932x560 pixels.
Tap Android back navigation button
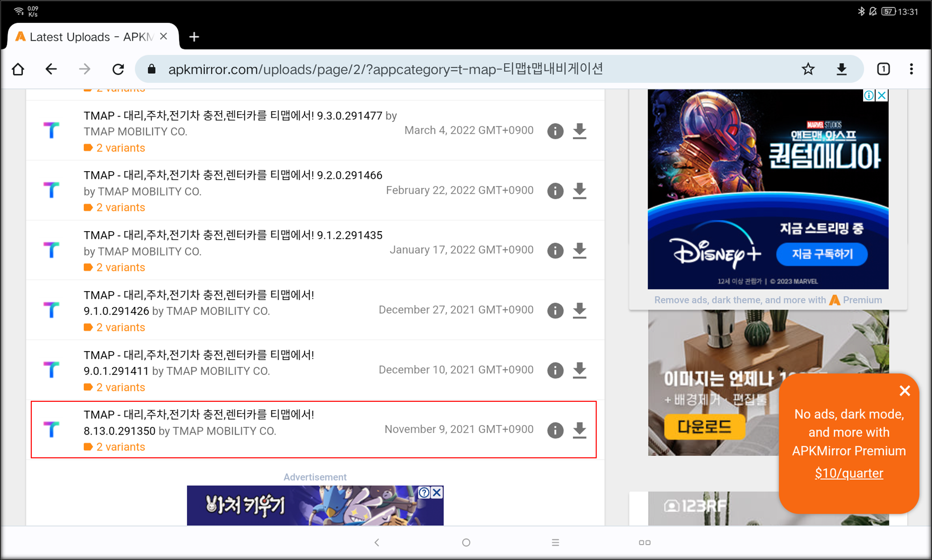tap(377, 543)
